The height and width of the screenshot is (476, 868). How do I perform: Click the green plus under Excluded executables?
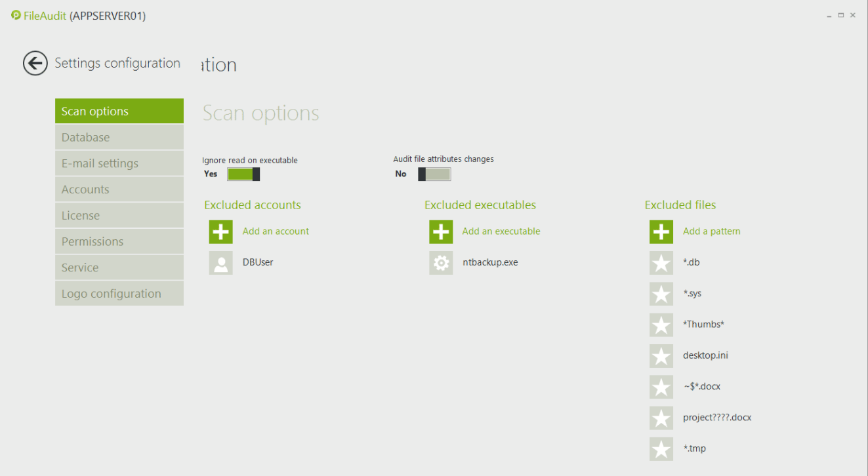pos(441,231)
